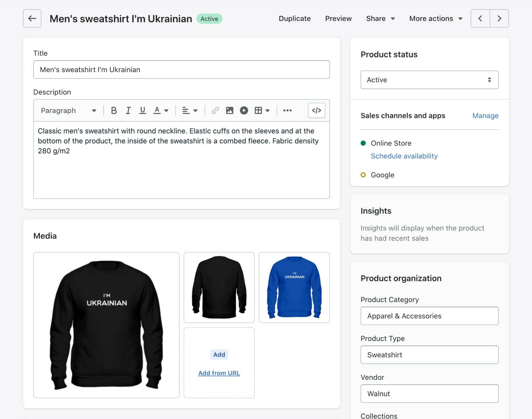Apply bold formatting in description
This screenshot has width=532, height=419.
114,111
